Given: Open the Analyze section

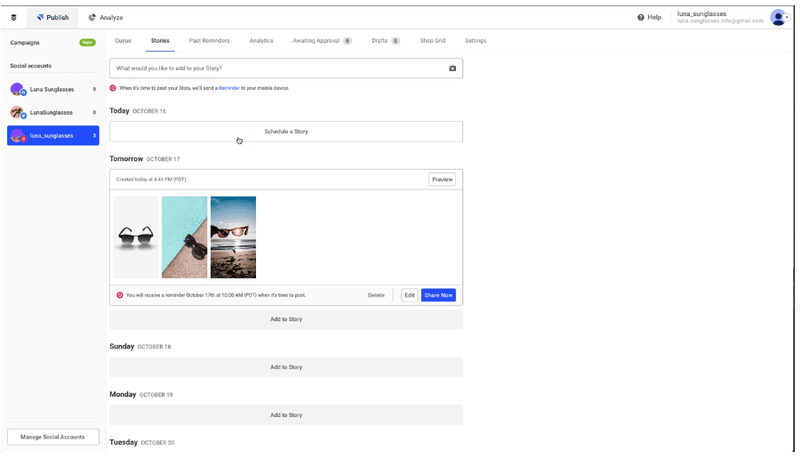Looking at the screenshot, I should pos(106,17).
